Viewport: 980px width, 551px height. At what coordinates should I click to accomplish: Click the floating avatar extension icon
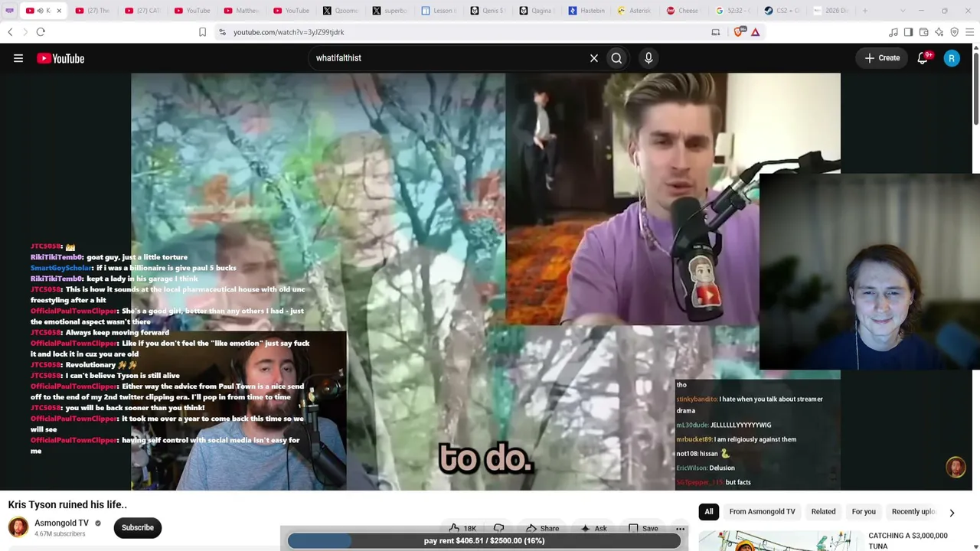[x=955, y=467]
